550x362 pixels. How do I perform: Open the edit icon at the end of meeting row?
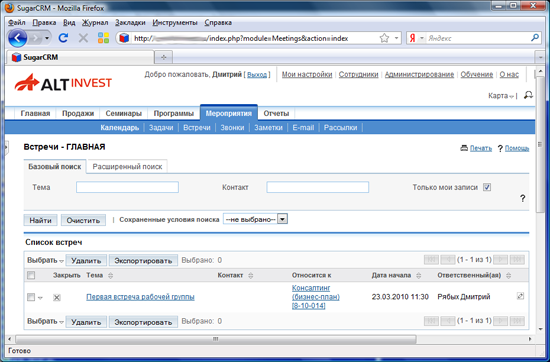click(x=520, y=296)
